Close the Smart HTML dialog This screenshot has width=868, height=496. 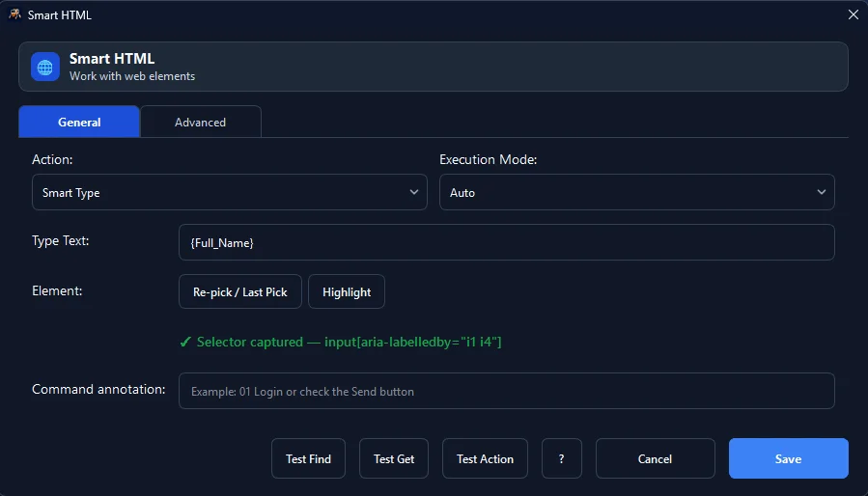854,14
